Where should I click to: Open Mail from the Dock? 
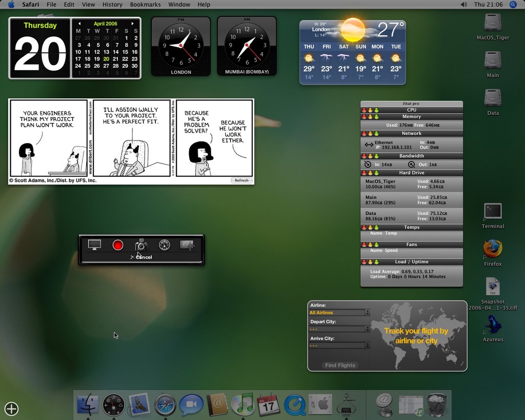(x=139, y=404)
